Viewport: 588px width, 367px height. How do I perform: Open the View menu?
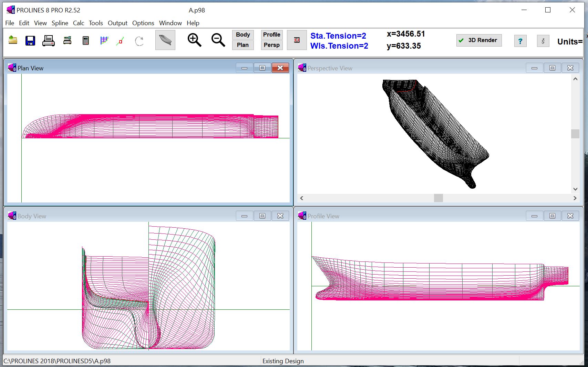tap(40, 23)
